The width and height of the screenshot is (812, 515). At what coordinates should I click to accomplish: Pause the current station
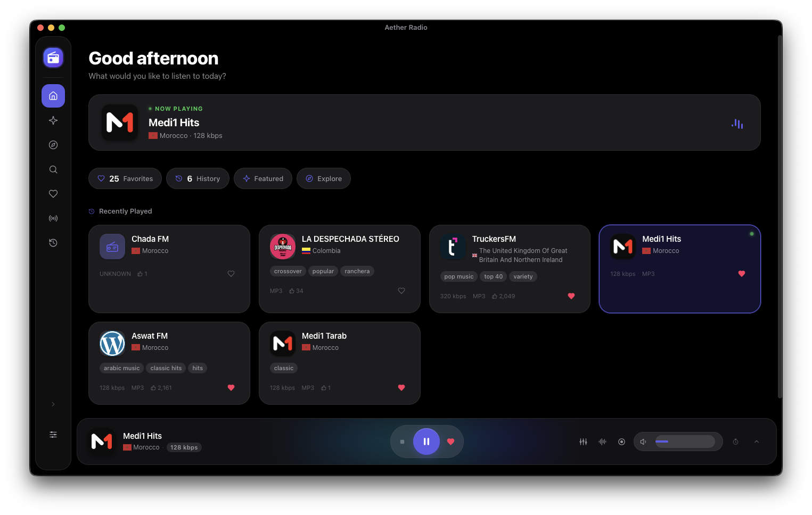426,442
